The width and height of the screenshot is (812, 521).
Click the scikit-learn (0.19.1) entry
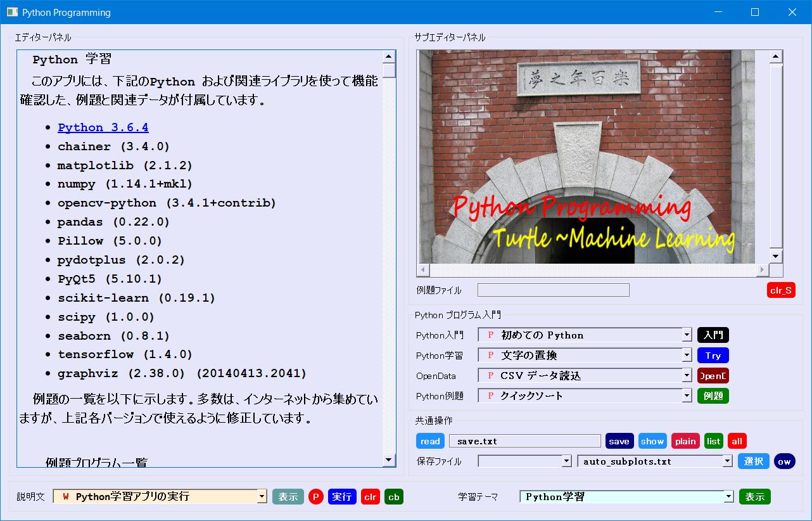[x=137, y=298]
